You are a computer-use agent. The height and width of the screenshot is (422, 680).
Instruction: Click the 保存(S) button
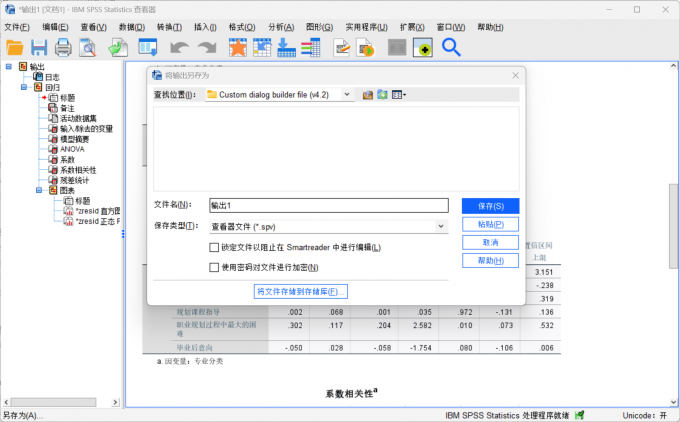tap(490, 206)
